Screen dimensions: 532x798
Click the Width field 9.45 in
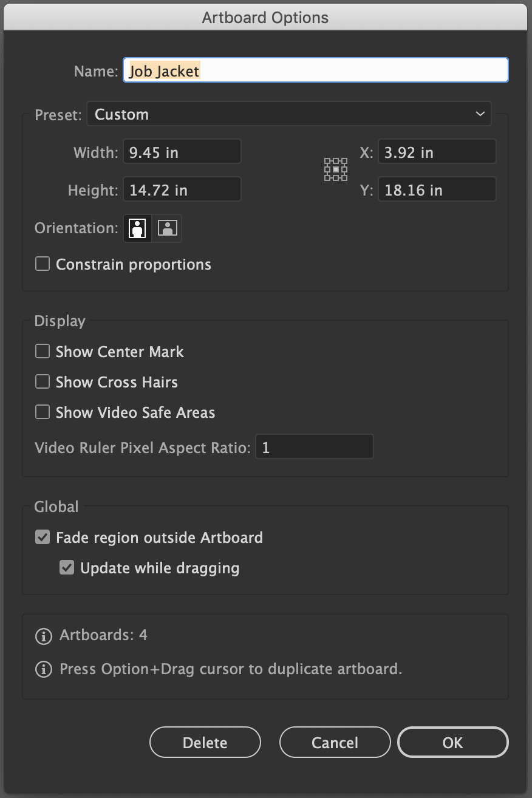(182, 152)
